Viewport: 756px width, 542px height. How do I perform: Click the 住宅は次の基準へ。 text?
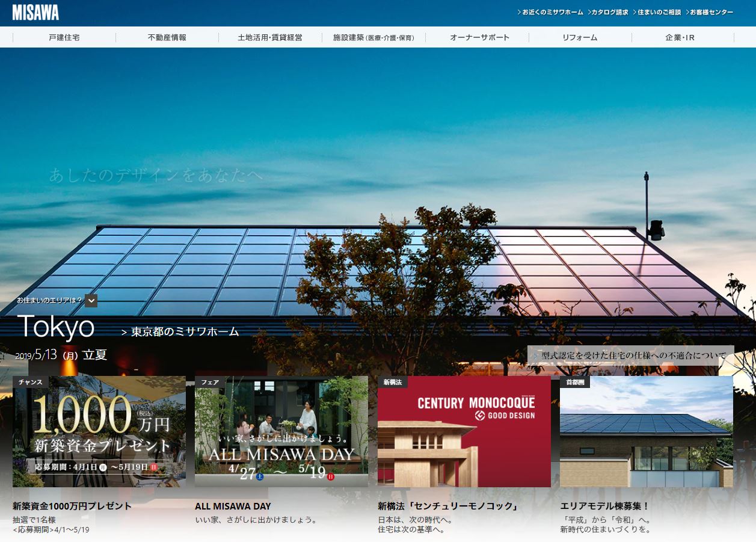(411, 529)
